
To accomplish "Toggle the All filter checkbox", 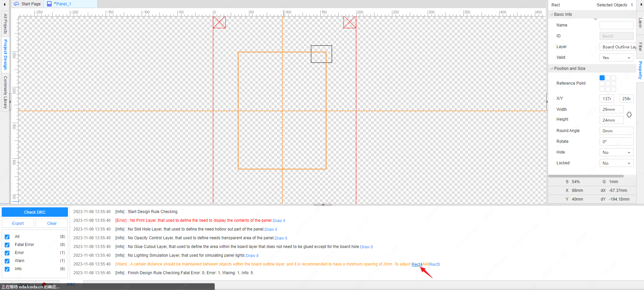I will point(7,237).
